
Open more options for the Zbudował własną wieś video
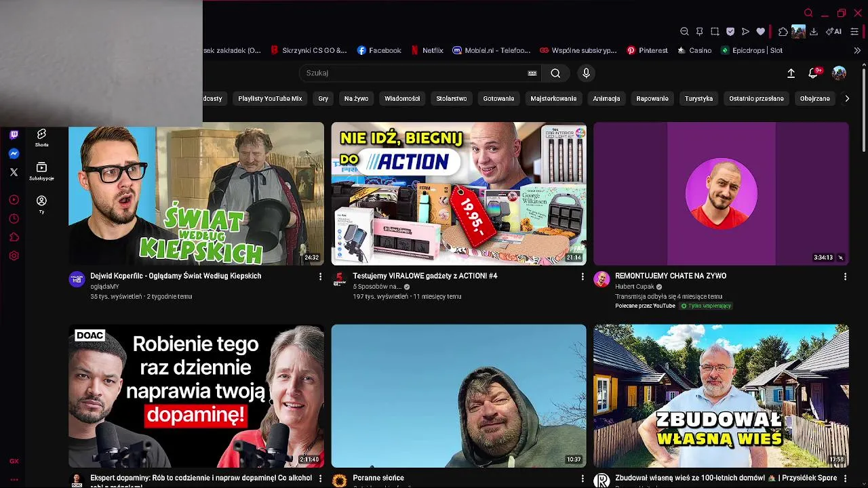pyautogui.click(x=845, y=479)
